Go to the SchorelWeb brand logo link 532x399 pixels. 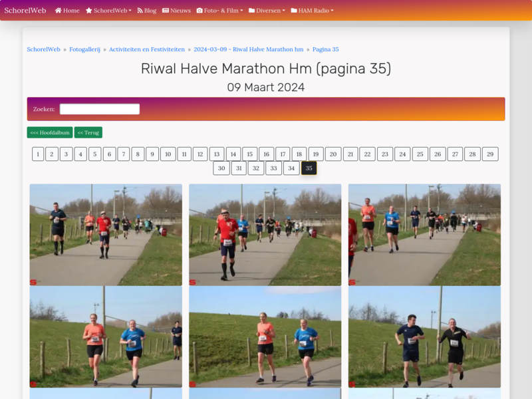25,11
